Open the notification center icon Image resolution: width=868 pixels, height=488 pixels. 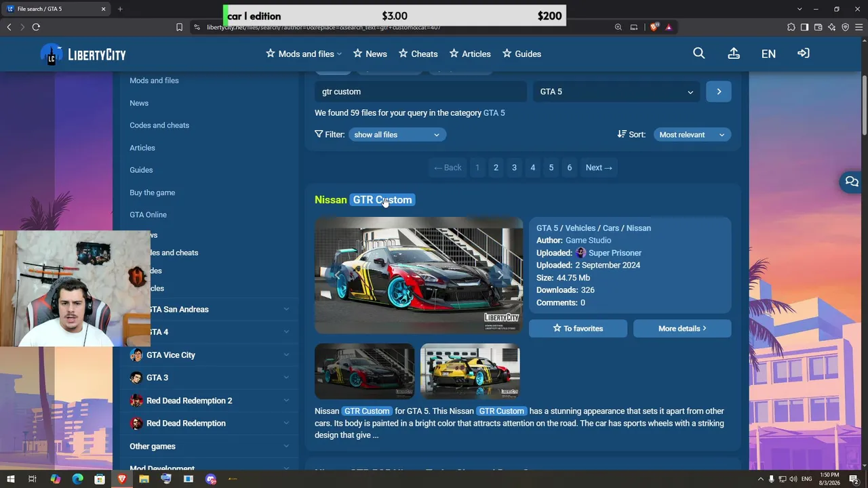853,479
